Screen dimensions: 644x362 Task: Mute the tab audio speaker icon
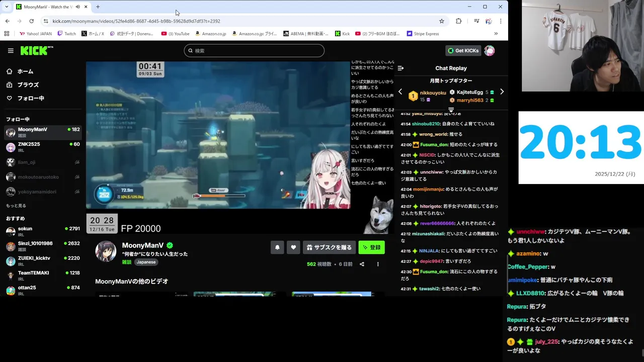click(x=77, y=7)
